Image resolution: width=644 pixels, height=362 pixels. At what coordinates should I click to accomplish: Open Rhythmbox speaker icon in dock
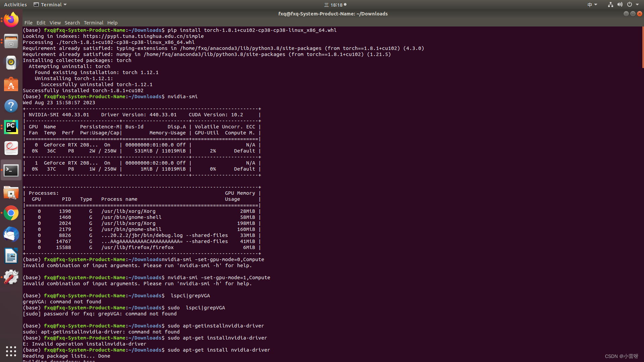click(11, 63)
